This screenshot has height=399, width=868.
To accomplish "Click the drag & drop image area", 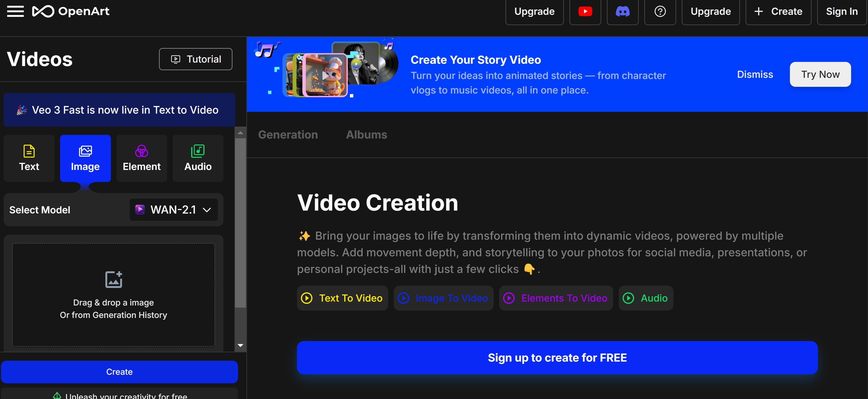I will click(x=113, y=295).
